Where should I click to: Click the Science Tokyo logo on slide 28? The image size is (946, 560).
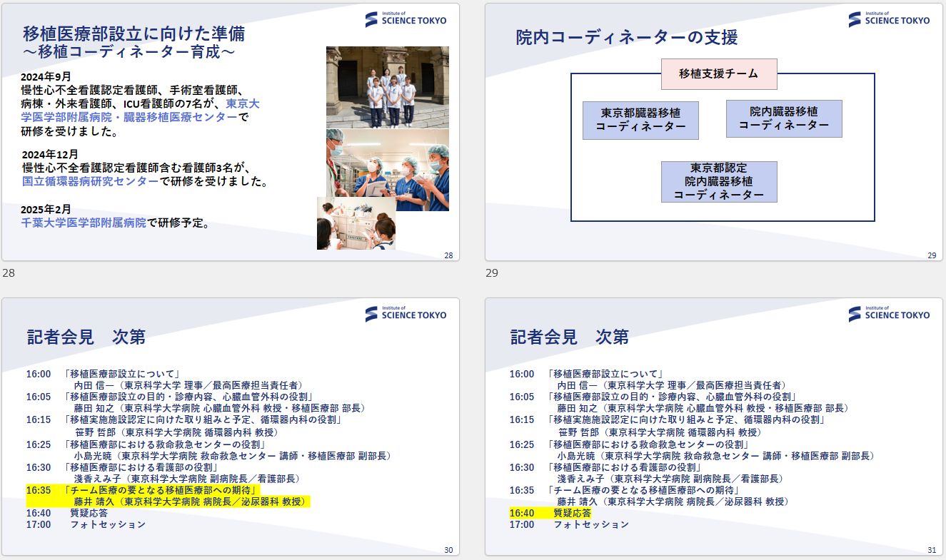406,19
